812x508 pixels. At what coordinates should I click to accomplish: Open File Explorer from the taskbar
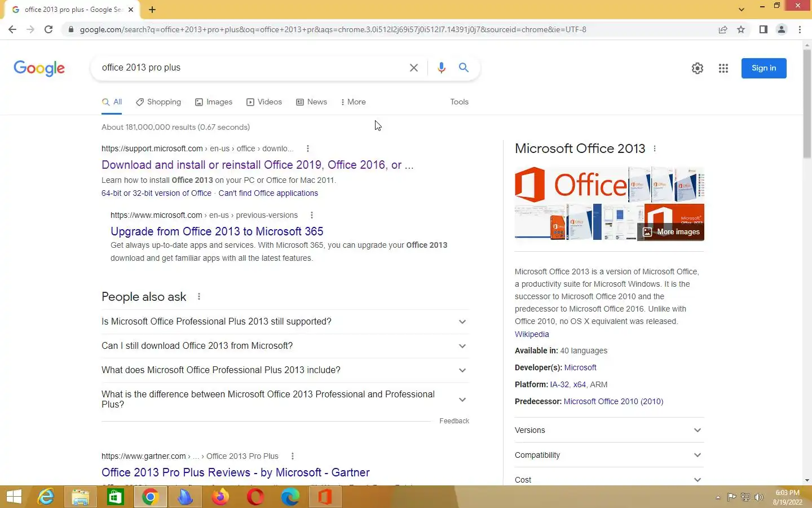[81, 497]
